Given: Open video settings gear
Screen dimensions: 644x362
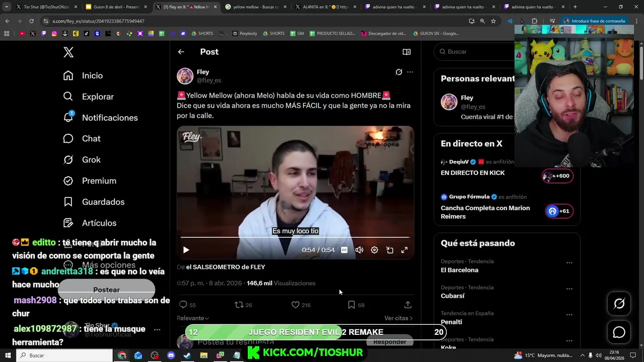Looking at the screenshot, I should 374,250.
